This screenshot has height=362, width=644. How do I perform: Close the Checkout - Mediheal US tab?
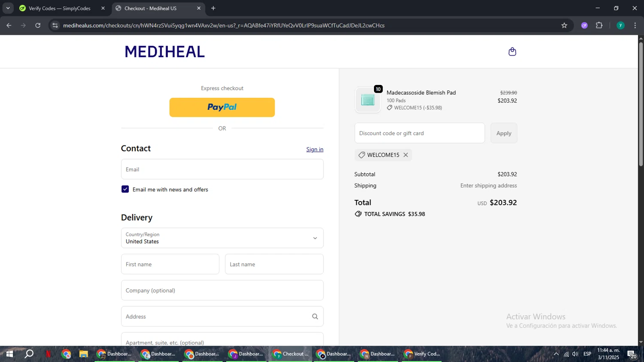[199, 8]
